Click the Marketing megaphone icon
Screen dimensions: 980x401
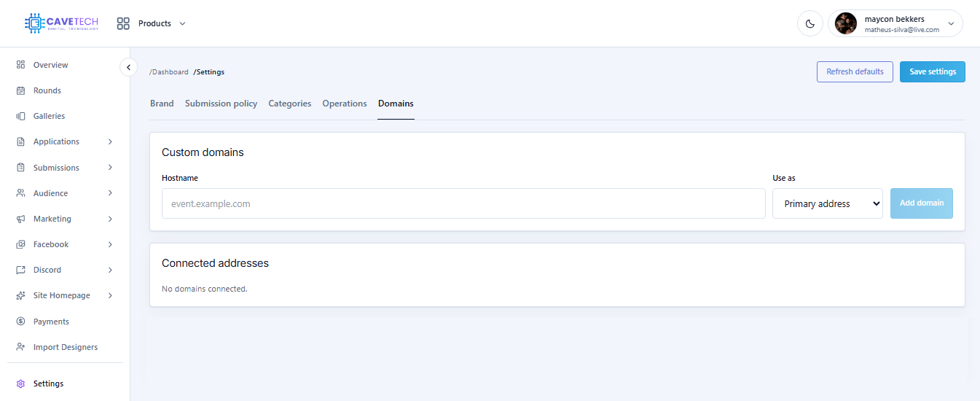(20, 219)
